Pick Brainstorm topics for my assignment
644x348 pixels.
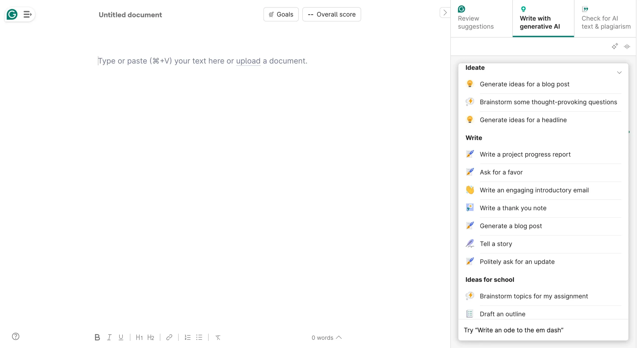(543, 296)
